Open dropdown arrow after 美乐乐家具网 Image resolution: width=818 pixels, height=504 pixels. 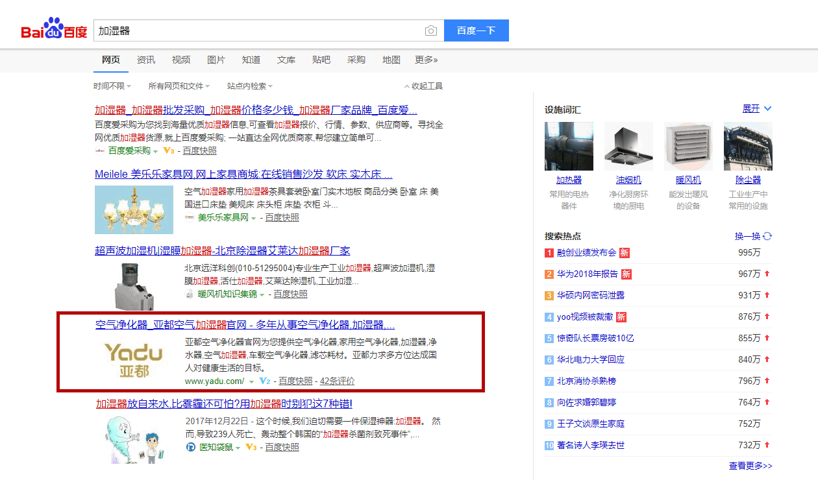click(253, 218)
